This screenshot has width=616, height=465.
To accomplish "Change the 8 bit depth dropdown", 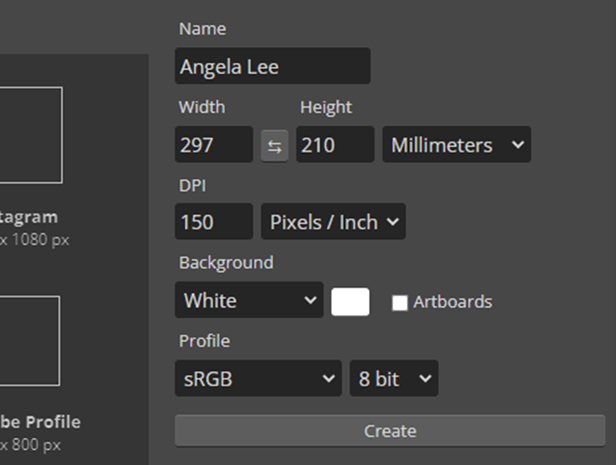I will [x=393, y=378].
